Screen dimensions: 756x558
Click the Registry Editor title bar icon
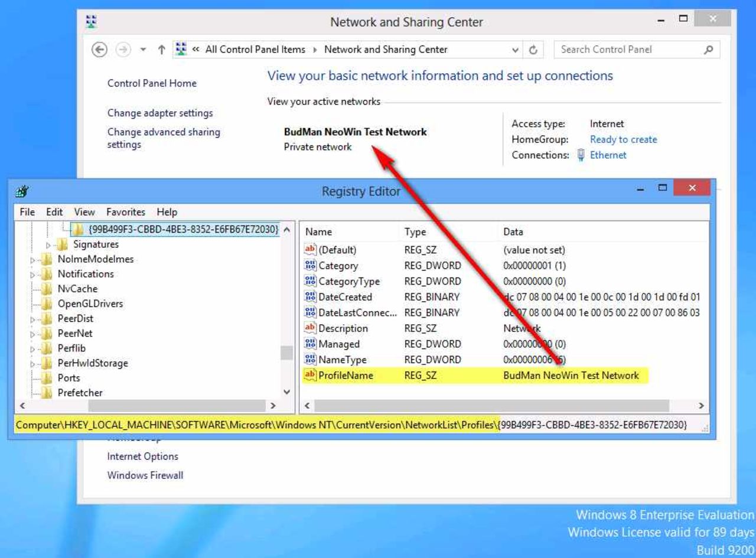22,191
